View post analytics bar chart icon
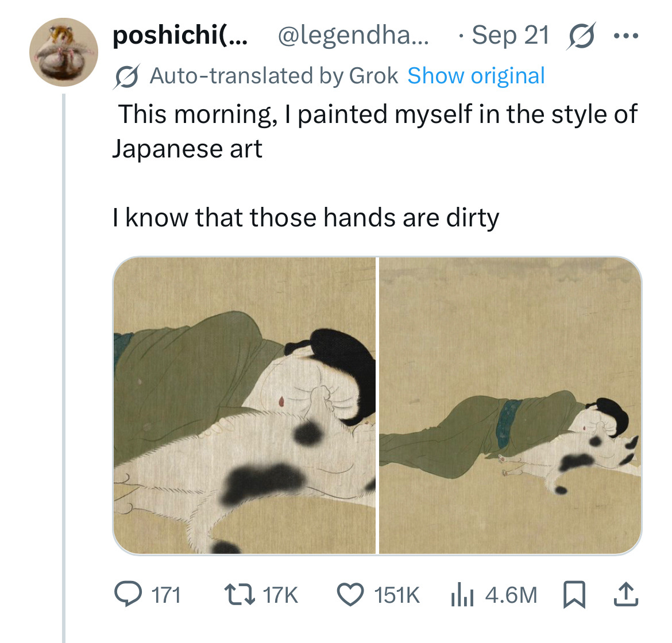 (462, 595)
